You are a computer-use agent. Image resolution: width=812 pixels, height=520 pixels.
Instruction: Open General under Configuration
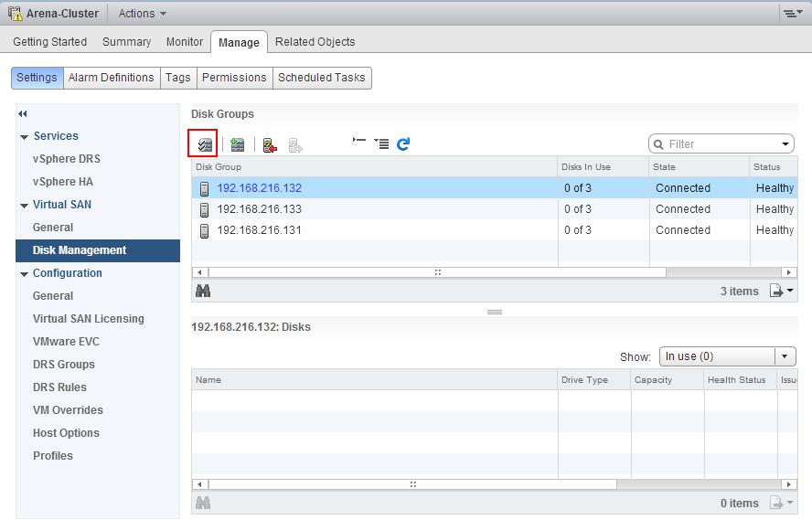[53, 296]
